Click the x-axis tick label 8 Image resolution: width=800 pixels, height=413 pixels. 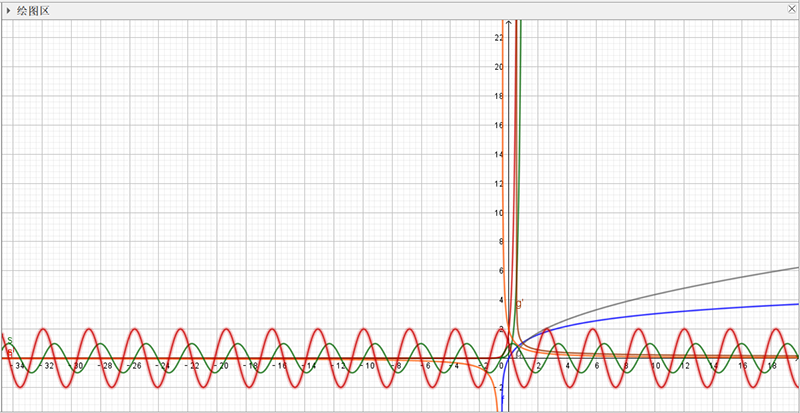click(x=626, y=366)
